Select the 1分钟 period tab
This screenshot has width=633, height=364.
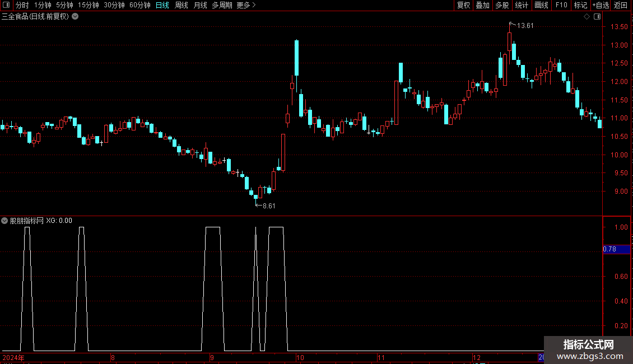(x=43, y=5)
